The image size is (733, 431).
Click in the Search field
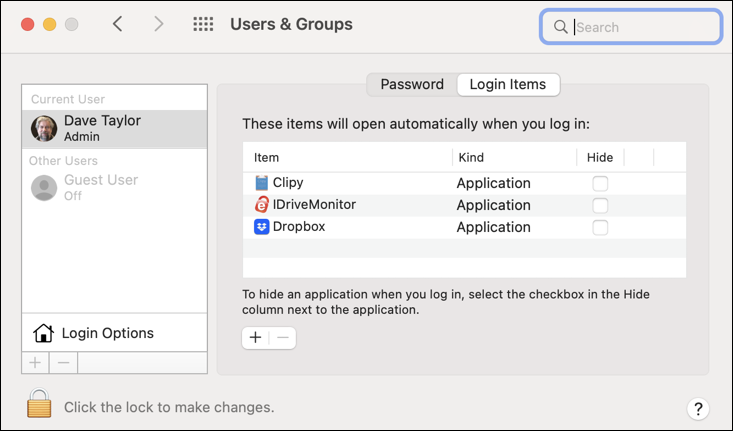tap(640, 27)
